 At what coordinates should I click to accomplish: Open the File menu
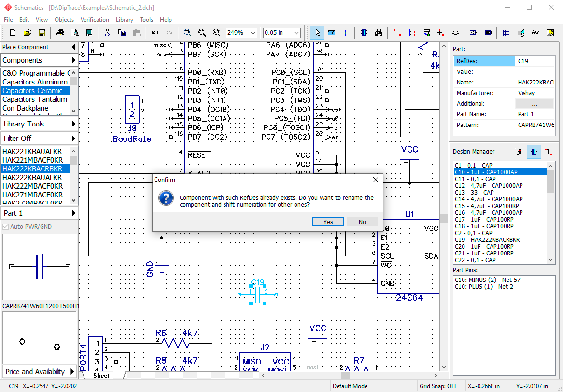(8, 20)
